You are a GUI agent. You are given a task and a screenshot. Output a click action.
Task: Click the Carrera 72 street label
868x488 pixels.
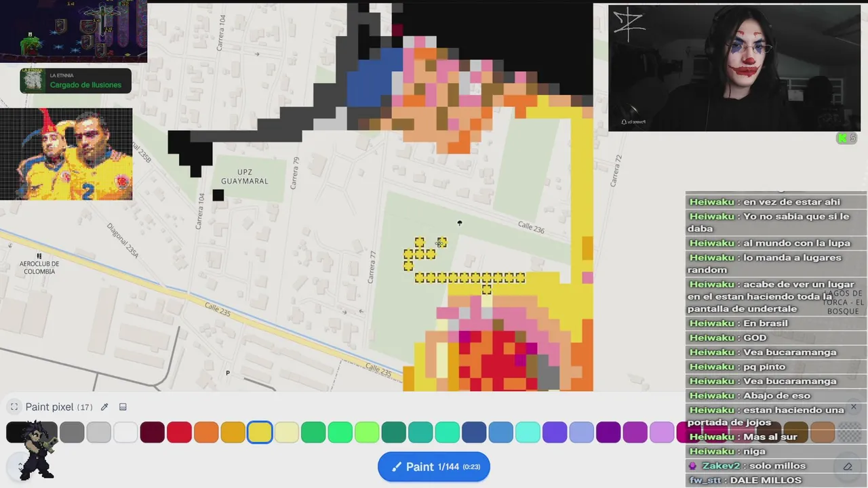[x=616, y=171]
